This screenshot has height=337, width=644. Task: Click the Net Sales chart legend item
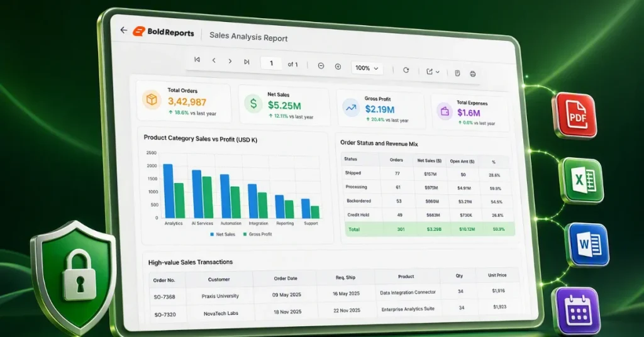coord(223,234)
